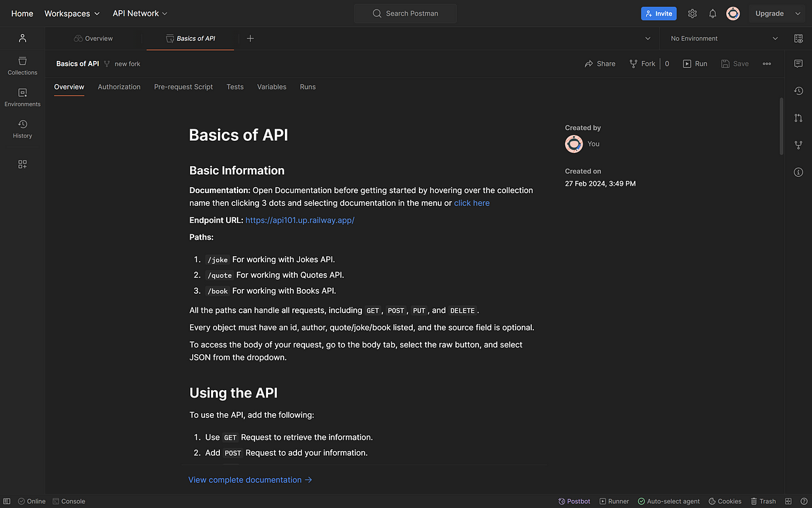Open help question mark icon
This screenshot has height=508, width=812.
pyautogui.click(x=803, y=501)
